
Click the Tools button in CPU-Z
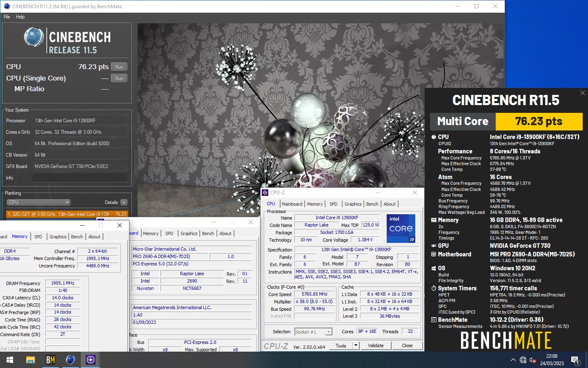pyautogui.click(x=341, y=346)
